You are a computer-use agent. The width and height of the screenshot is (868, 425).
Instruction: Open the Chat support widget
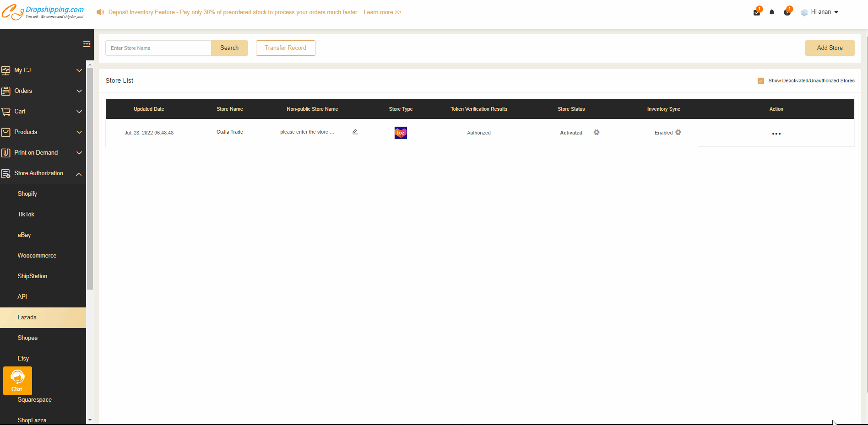[17, 381]
